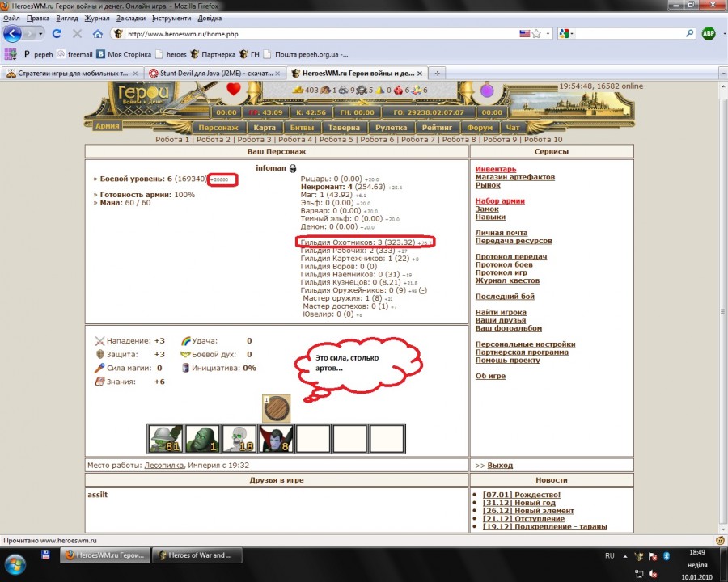Select the goblin unit with 81 troops
The image size is (728, 582).
click(165, 439)
